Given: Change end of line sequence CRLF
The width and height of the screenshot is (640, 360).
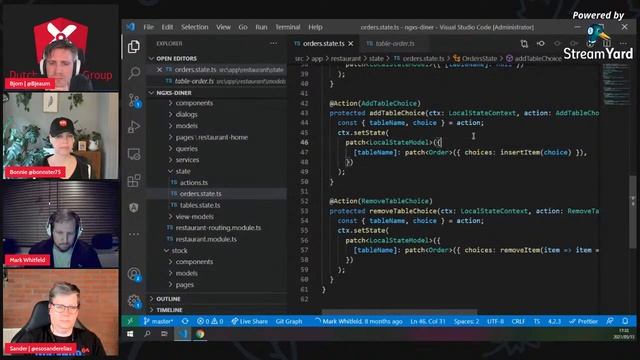Looking at the screenshot, I should tap(518, 321).
